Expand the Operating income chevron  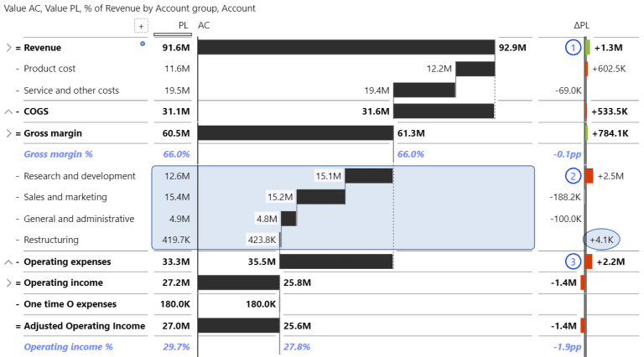click(8, 283)
